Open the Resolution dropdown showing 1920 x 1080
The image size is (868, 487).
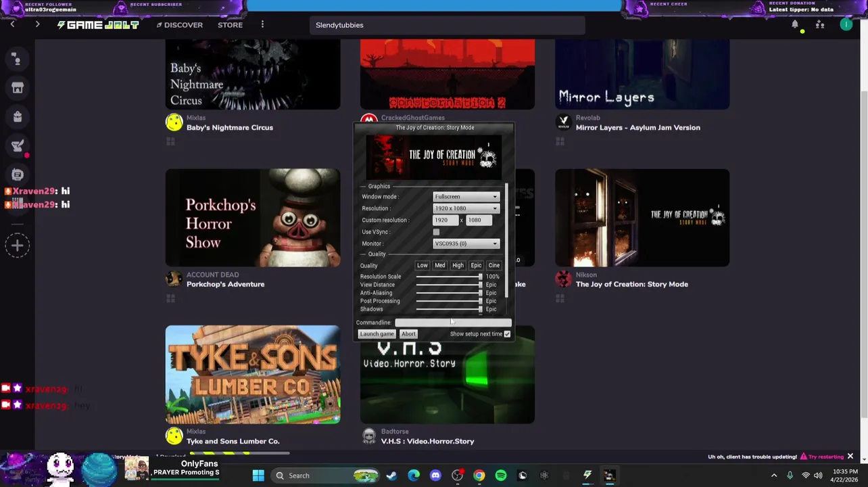click(466, 208)
